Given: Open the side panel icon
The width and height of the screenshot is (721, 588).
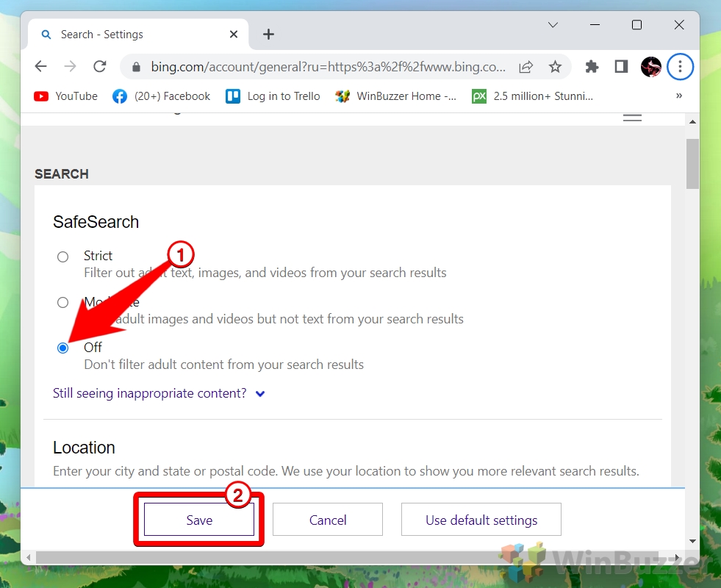Looking at the screenshot, I should click(620, 66).
